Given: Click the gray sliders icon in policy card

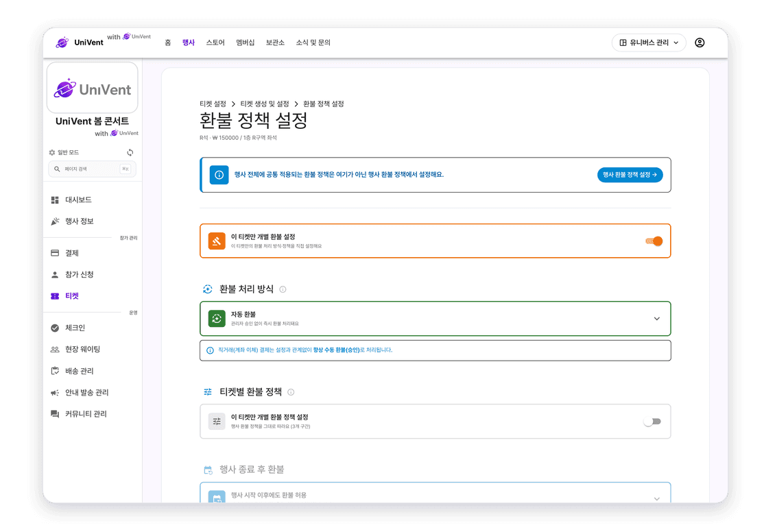Looking at the screenshot, I should point(217,422).
